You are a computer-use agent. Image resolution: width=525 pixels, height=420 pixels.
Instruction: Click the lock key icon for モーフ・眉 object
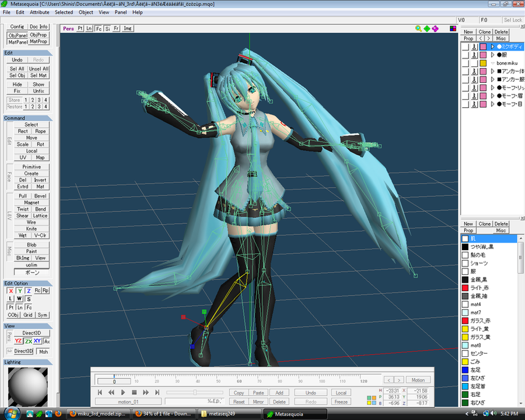point(474,96)
